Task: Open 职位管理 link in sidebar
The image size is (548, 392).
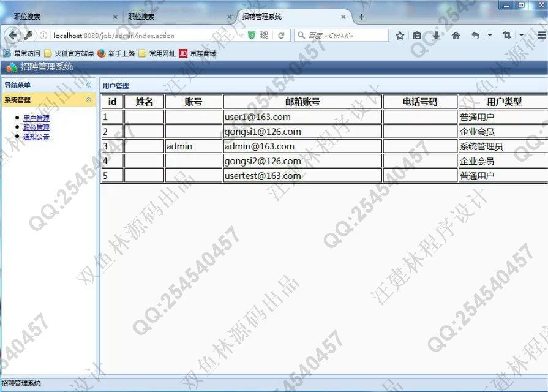Action: 36,127
